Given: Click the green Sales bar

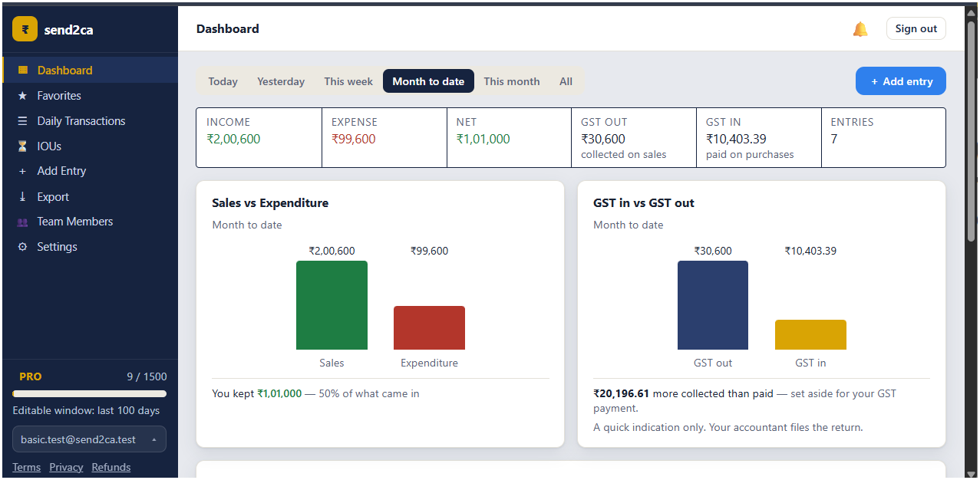Looking at the screenshot, I should (x=332, y=305).
